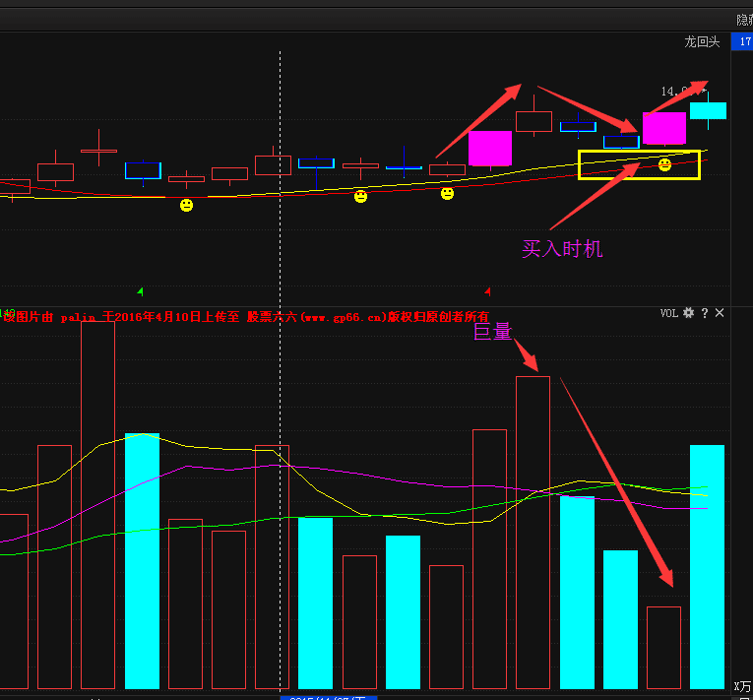Viewport: 753px width, 700px height.
Task: Click the smiley marker inside yellow box
Action: click(665, 164)
